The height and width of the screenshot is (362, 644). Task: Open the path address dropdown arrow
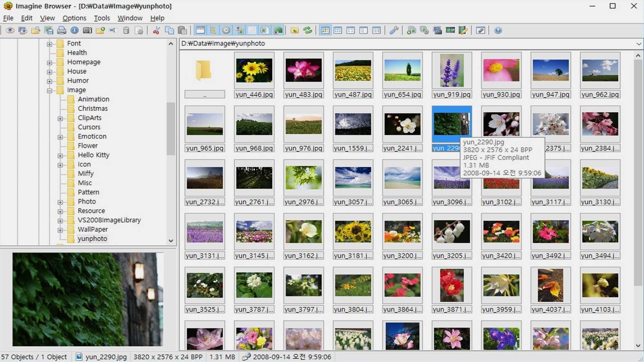tap(639, 44)
